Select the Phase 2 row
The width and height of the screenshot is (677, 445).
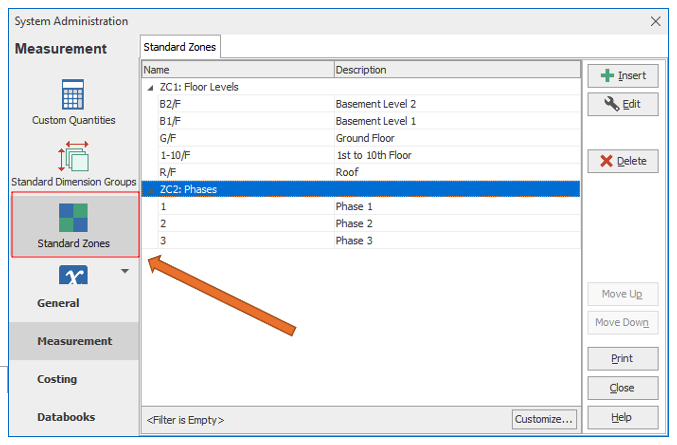[361, 224]
